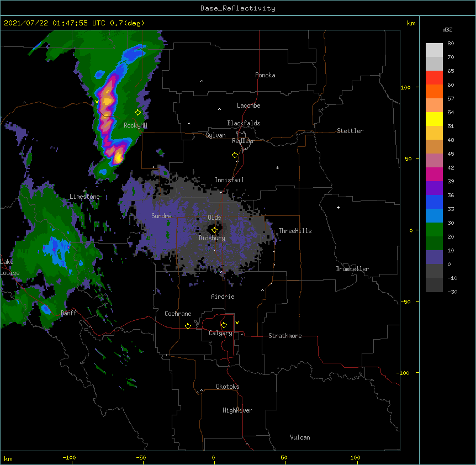Click the yellow diamond marker above Calgary label

224,325
